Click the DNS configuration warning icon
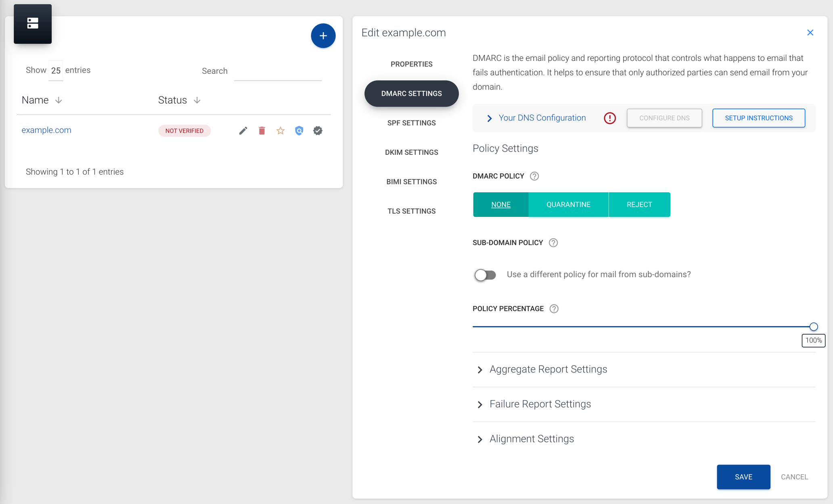This screenshot has width=833, height=504. pos(610,118)
